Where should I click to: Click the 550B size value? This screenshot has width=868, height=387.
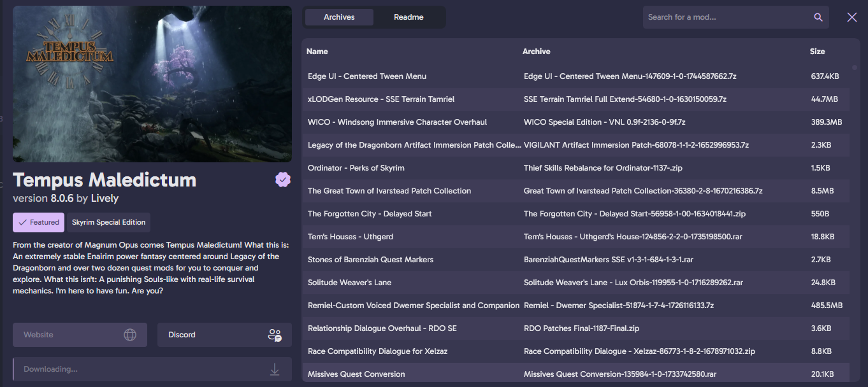(821, 214)
